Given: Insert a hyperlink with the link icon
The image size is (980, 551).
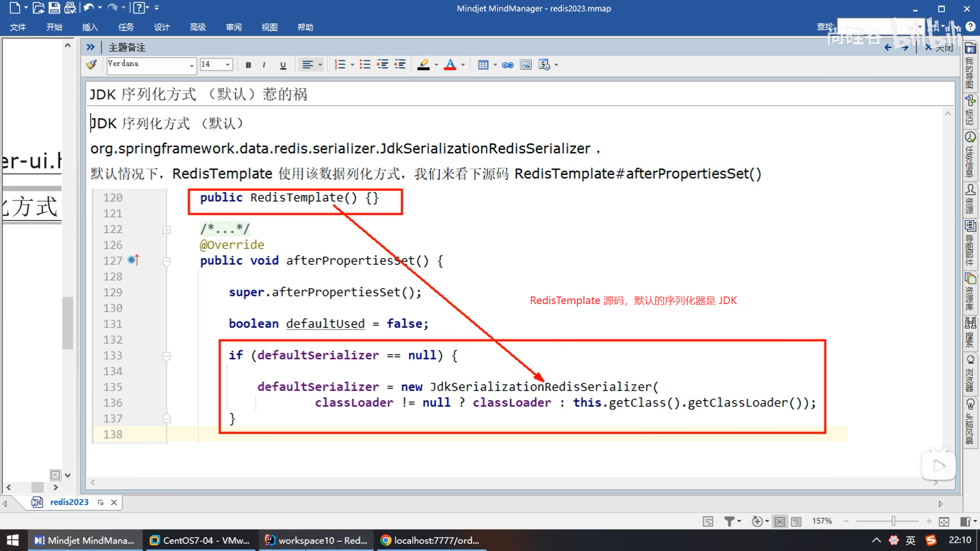Looking at the screenshot, I should (507, 65).
